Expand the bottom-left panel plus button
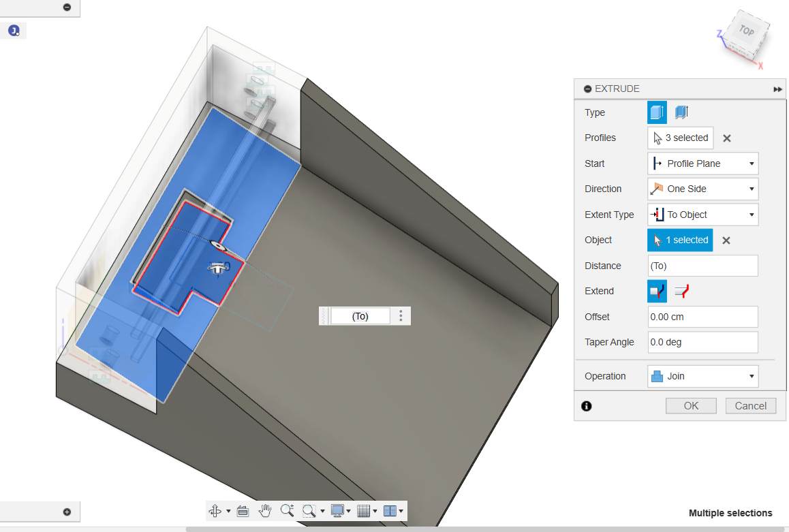This screenshot has height=532, width=789. pos(67,512)
